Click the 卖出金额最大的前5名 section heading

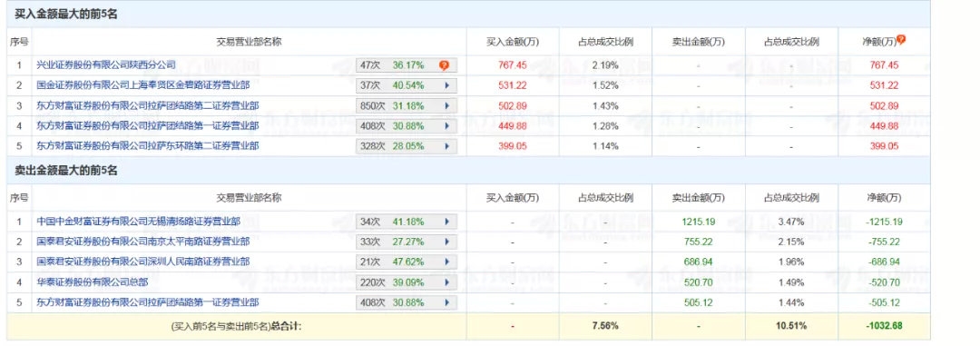[x=66, y=170]
